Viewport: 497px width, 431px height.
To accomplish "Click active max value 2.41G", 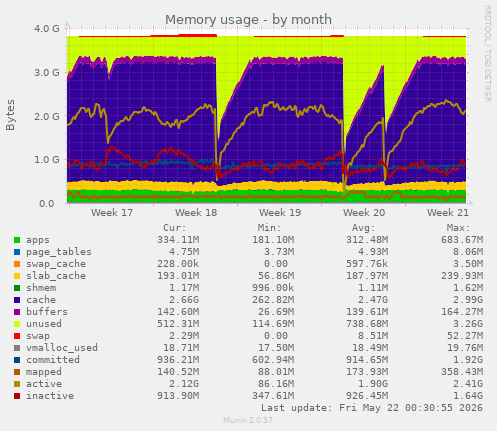I will click(x=468, y=384).
